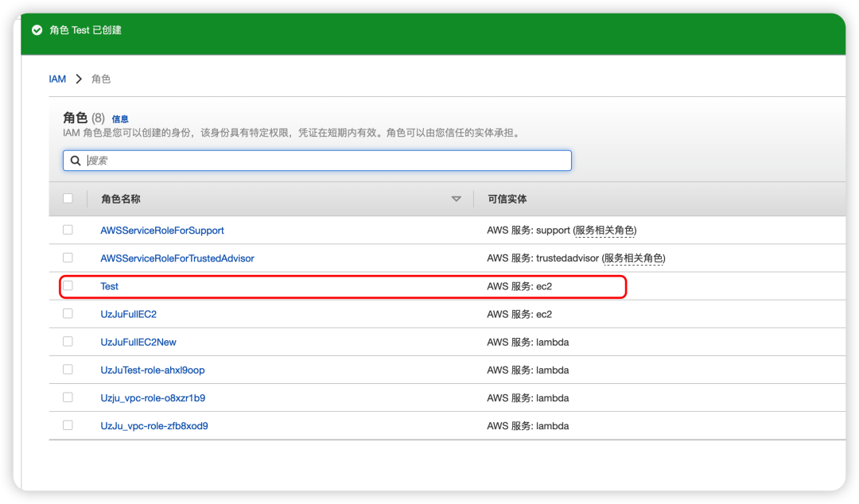Click 'AWS 服务: lambda' in UzJuFullEC2New row
Screen dimensions: 859x504
click(527, 343)
